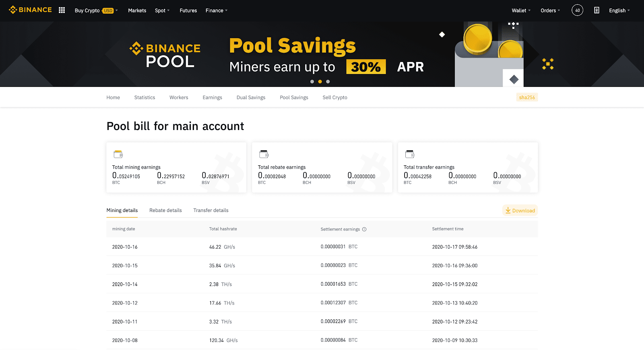Click the 2020-10-16 mining date cell
Viewport: 644px width, 350px height.
click(125, 247)
